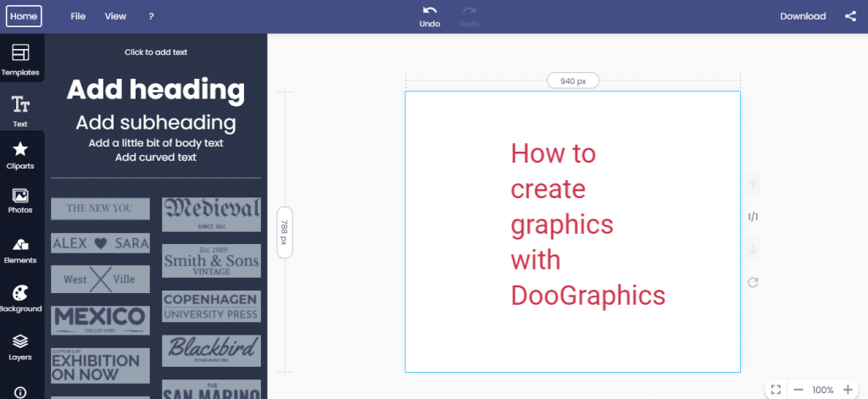Toggle fullscreen view icon
The image size is (868, 399).
point(776,390)
